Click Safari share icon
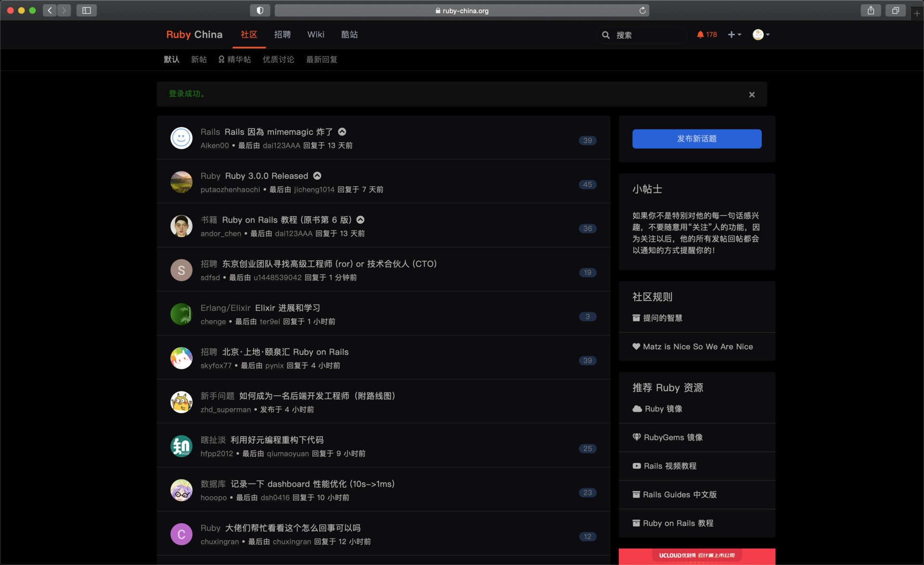Viewport: 924px width, 565px height. [871, 10]
